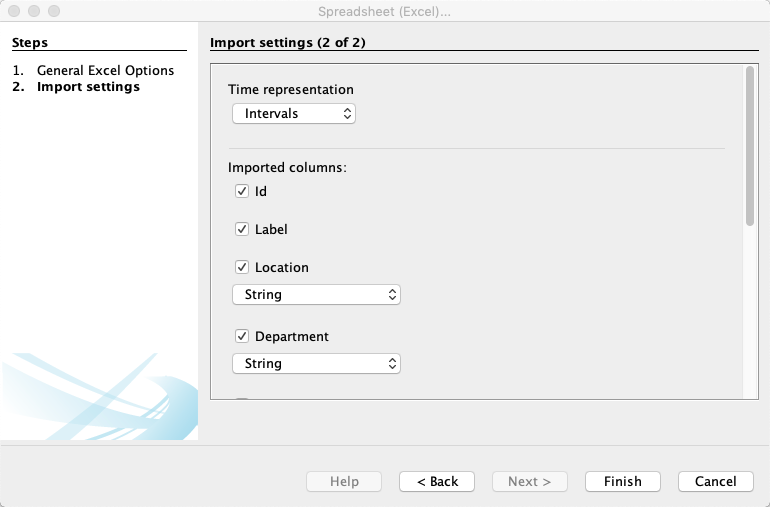Click the red window close button
770x507 pixels.
tap(14, 11)
